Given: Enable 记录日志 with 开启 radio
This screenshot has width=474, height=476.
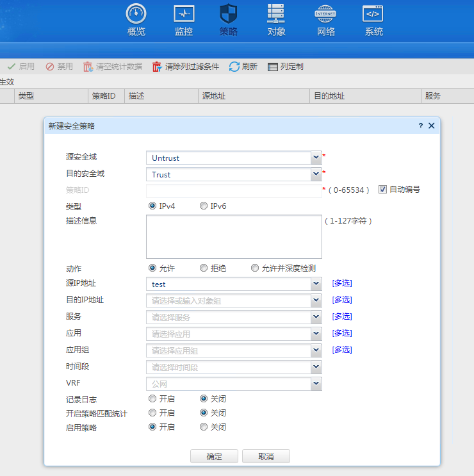Looking at the screenshot, I should [152, 398].
